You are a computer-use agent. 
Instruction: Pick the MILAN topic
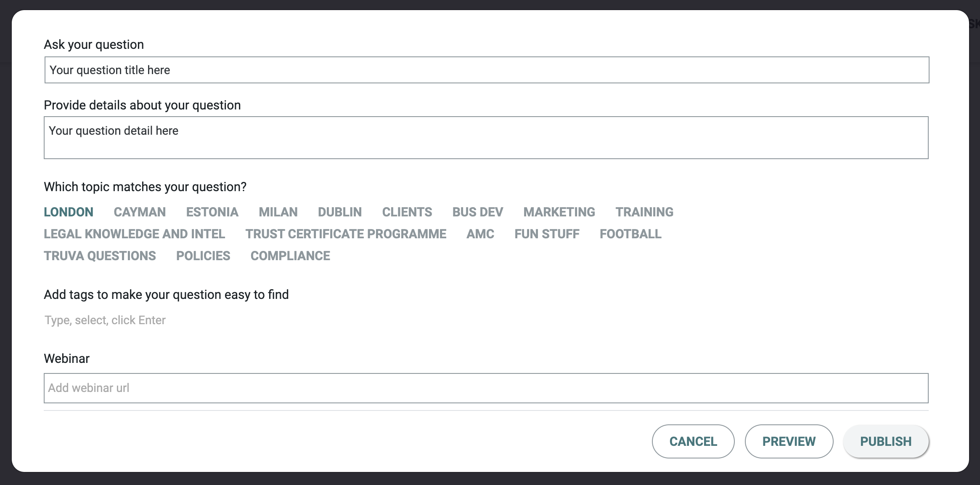click(x=278, y=212)
